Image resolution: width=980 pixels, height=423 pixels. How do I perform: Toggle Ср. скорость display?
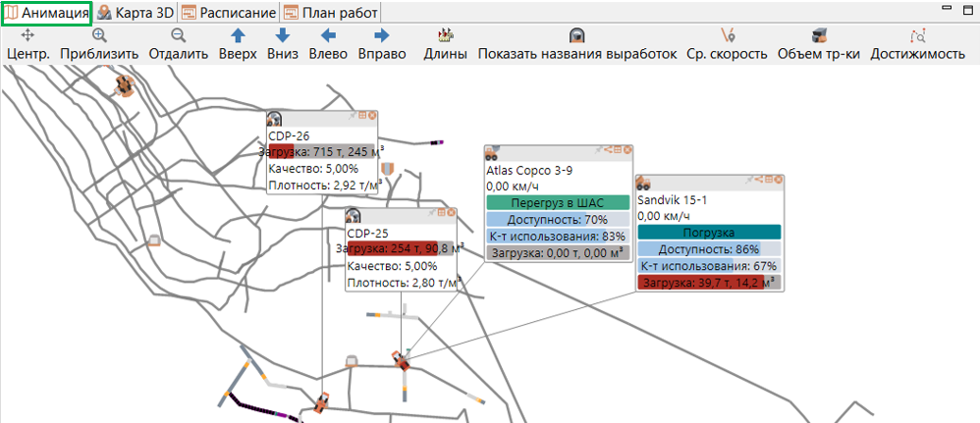pos(727,44)
